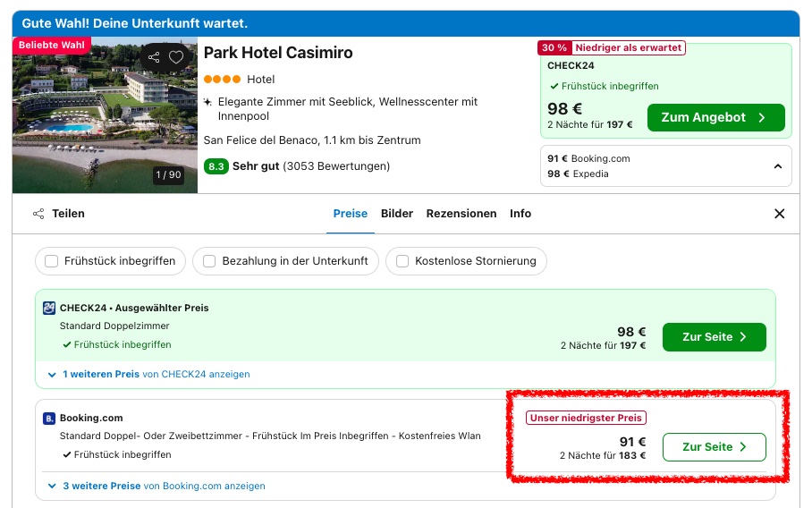Click the 30 % Niedriger als erwartet badge
The height and width of the screenshot is (508, 812).
click(611, 47)
